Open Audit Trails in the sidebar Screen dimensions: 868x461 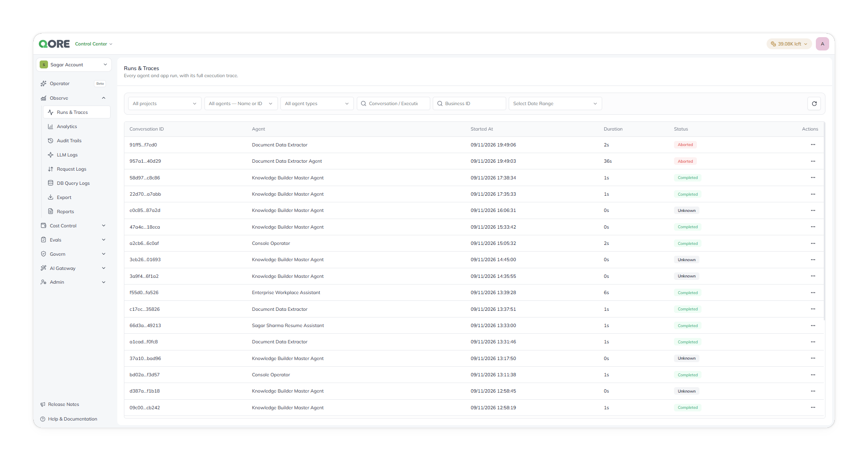[77, 141]
